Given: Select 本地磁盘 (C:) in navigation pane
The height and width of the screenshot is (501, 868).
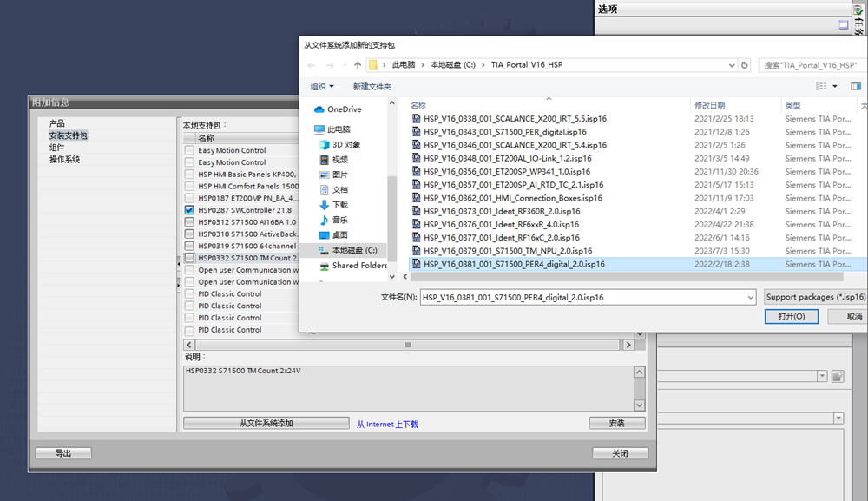Looking at the screenshot, I should tap(348, 250).
